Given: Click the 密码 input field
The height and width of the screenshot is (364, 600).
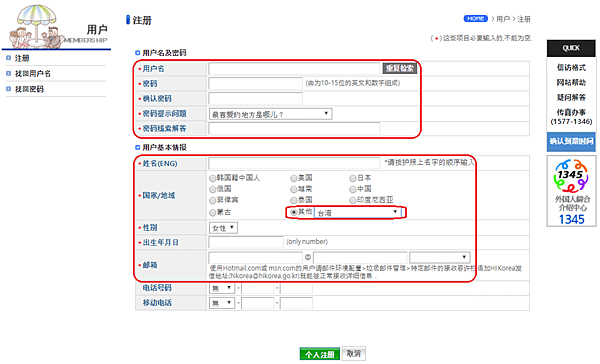Looking at the screenshot, I should (256, 83).
